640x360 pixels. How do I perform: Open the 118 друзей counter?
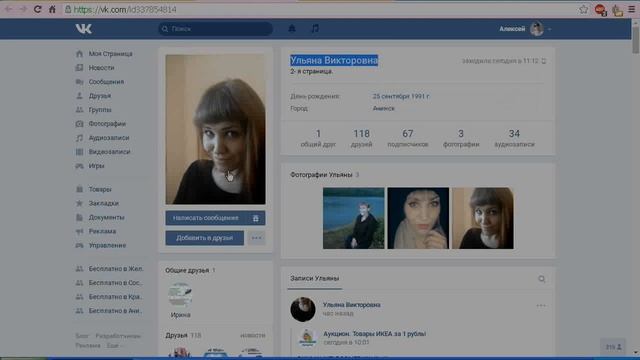(362, 138)
